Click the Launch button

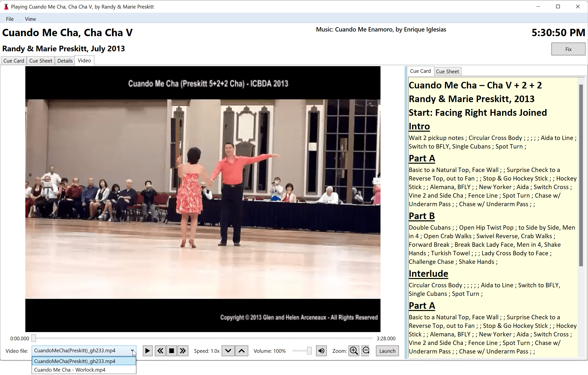click(387, 351)
